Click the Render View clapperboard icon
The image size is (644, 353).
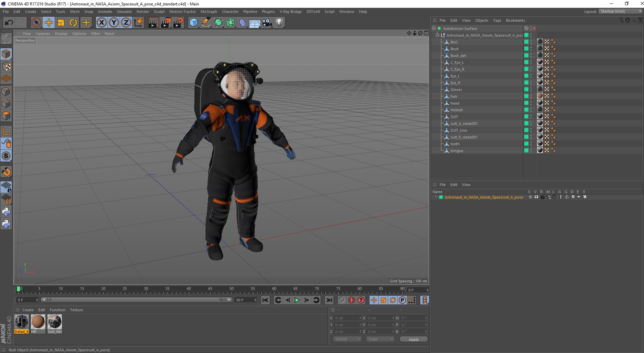click(153, 23)
